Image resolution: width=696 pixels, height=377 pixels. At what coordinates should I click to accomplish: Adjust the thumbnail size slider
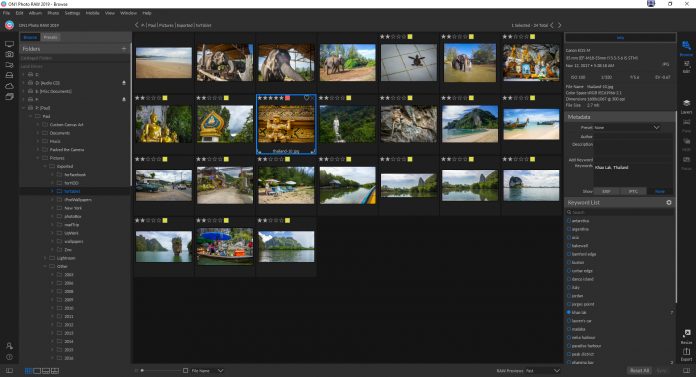click(x=142, y=371)
